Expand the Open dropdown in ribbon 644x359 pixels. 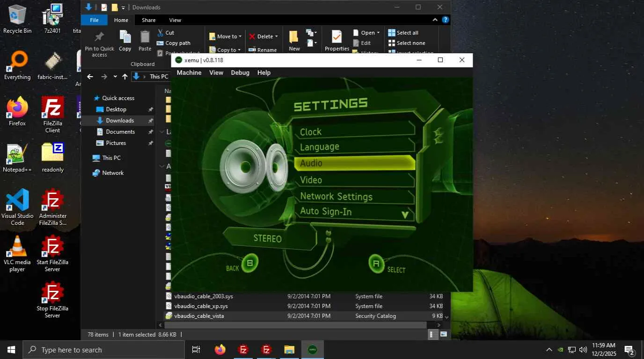(x=378, y=33)
